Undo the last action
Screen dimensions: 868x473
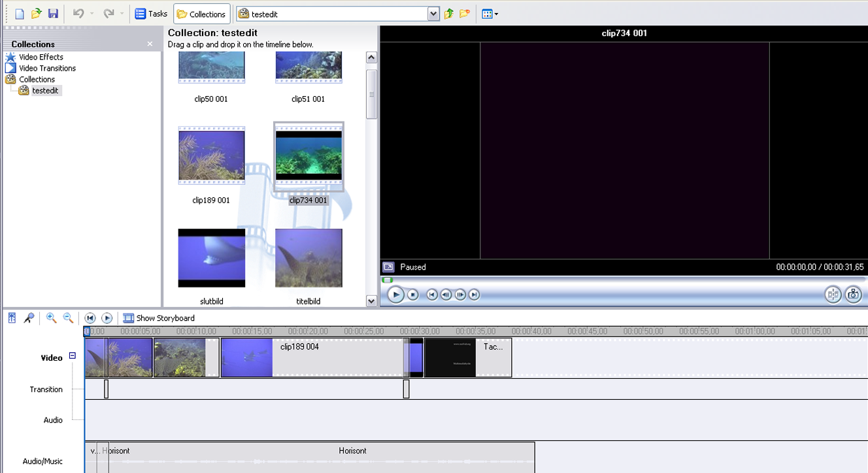(x=78, y=14)
